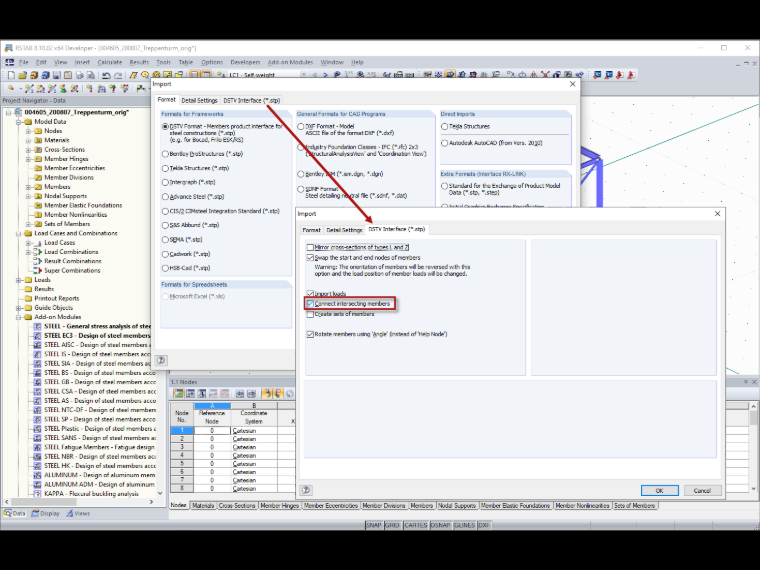This screenshot has height=570, width=760.
Task: Click the red PDF export toolbar icon
Action: tap(631, 75)
